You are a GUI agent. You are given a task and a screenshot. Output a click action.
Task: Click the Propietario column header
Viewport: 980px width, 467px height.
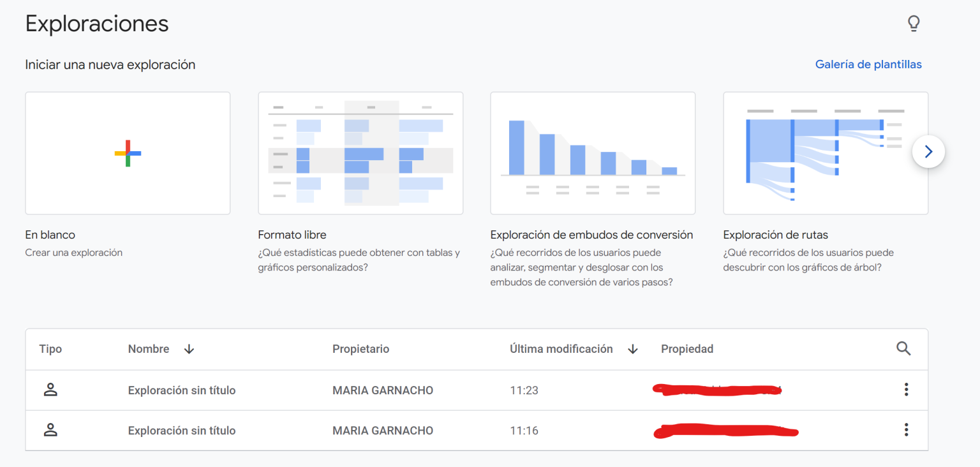click(x=360, y=349)
